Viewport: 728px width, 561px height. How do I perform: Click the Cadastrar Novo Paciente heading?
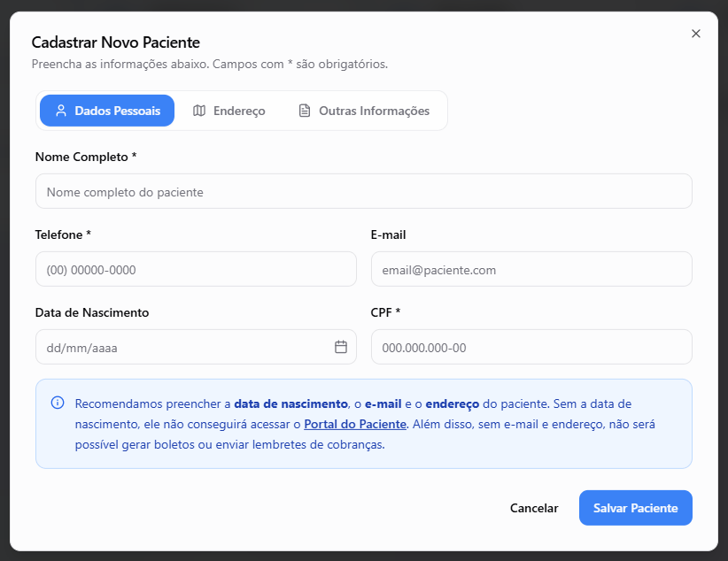(116, 42)
